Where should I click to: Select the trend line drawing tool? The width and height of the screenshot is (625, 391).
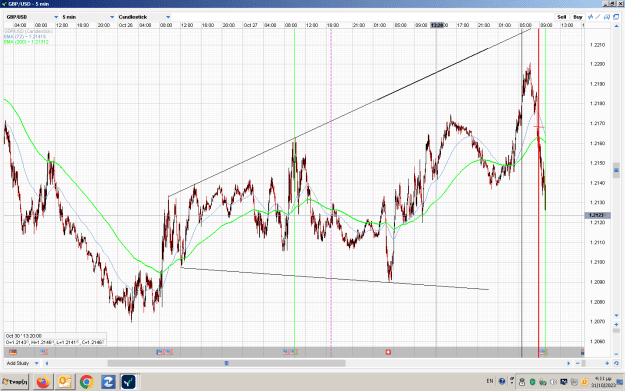tap(598, 17)
